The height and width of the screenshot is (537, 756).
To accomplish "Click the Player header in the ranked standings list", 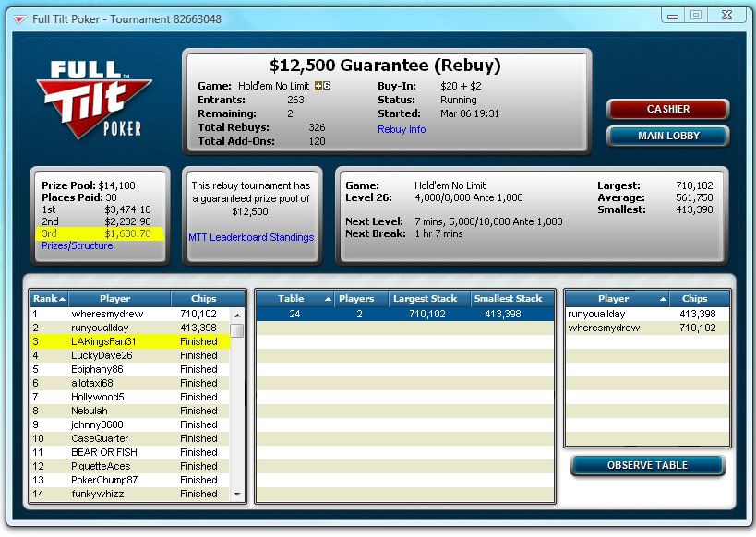I will 120,298.
